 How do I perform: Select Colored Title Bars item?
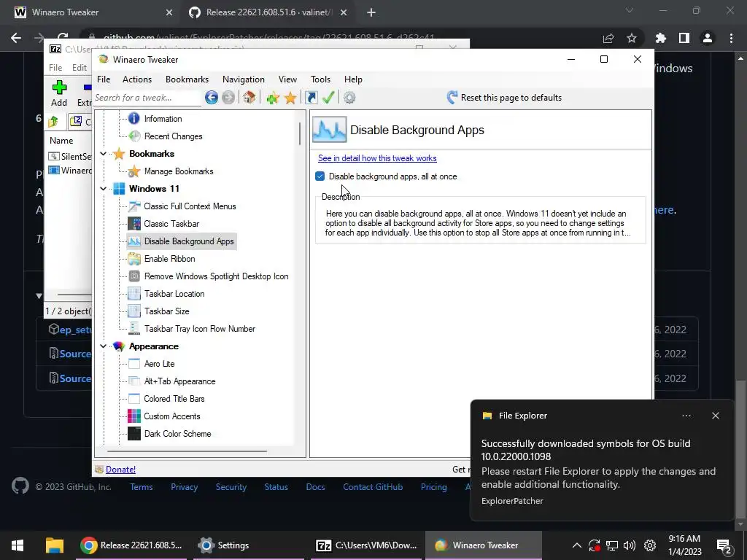tap(174, 399)
